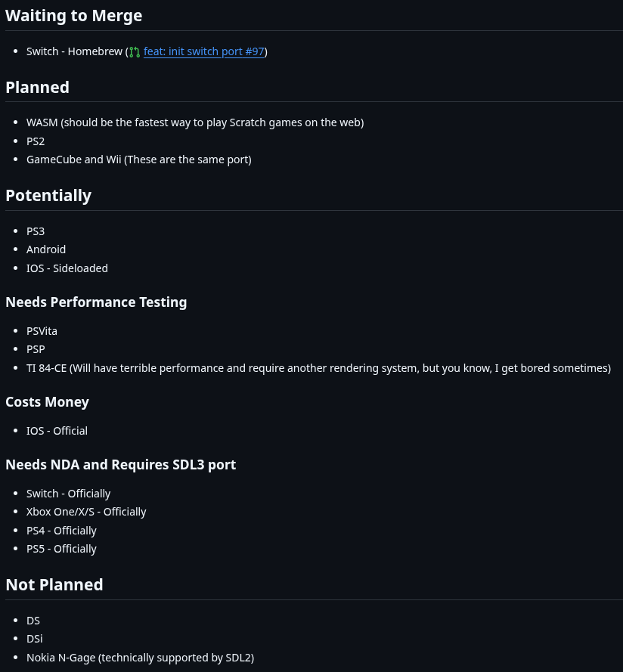This screenshot has height=672, width=623.
Task: Click the GameCube and Wii list item
Action: click(139, 159)
